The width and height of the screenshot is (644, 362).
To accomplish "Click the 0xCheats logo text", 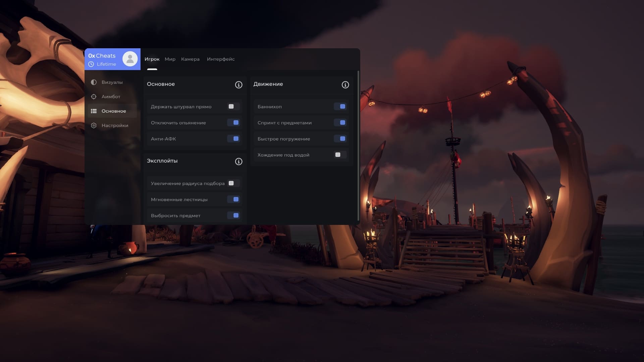I will 102,56.
